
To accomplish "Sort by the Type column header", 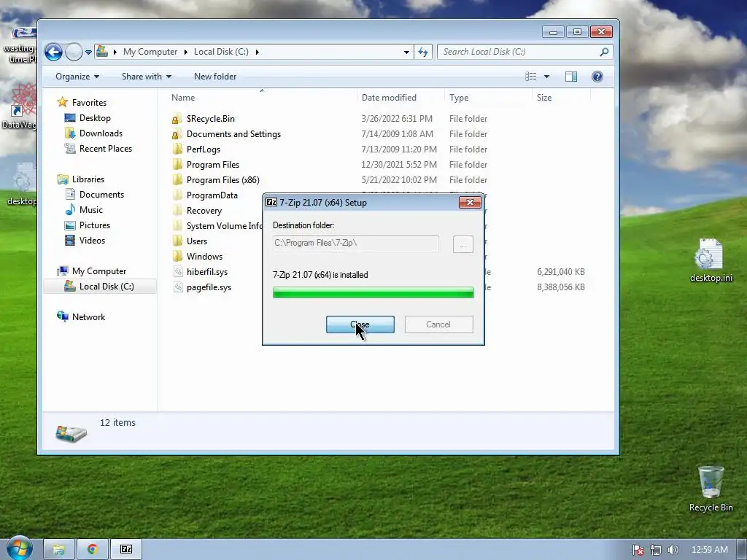I will [x=459, y=98].
